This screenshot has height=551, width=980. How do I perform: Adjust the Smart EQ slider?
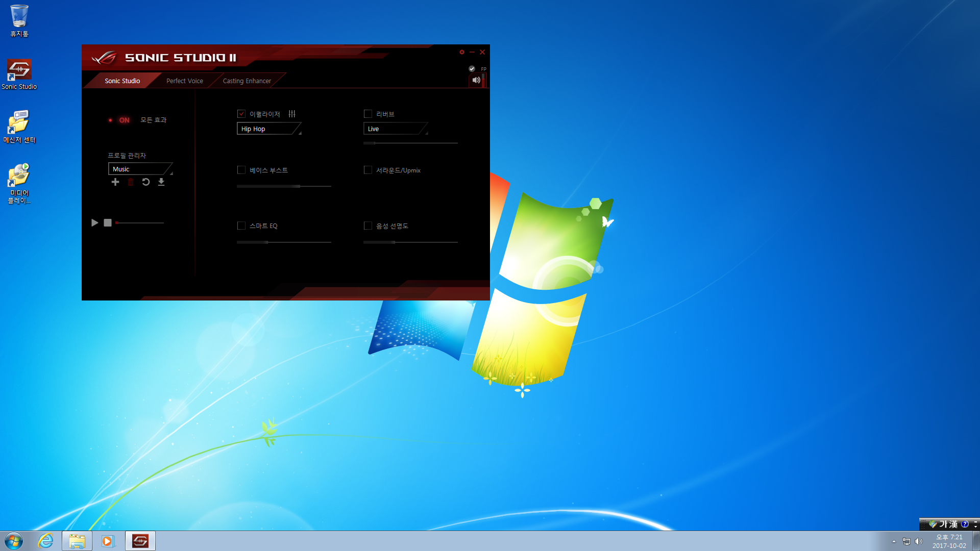(284, 242)
